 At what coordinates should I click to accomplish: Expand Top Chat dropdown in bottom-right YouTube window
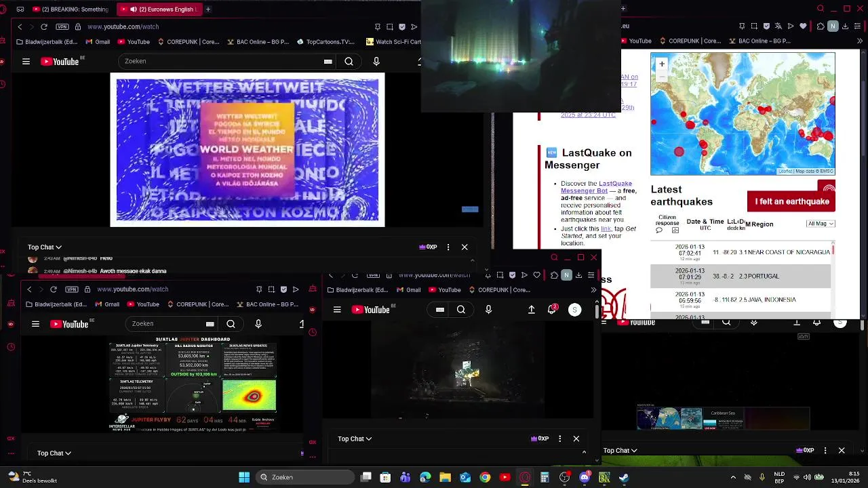[620, 451]
